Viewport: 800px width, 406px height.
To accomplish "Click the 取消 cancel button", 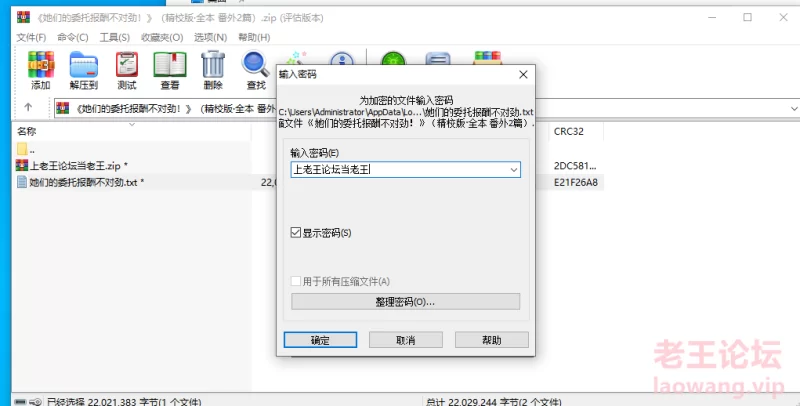I will (406, 340).
